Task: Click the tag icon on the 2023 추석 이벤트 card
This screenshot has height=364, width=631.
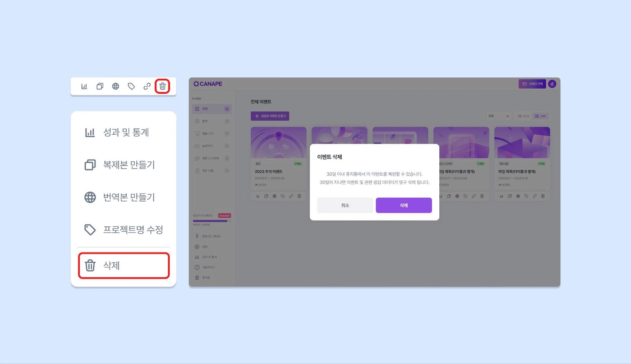Action: (x=283, y=196)
